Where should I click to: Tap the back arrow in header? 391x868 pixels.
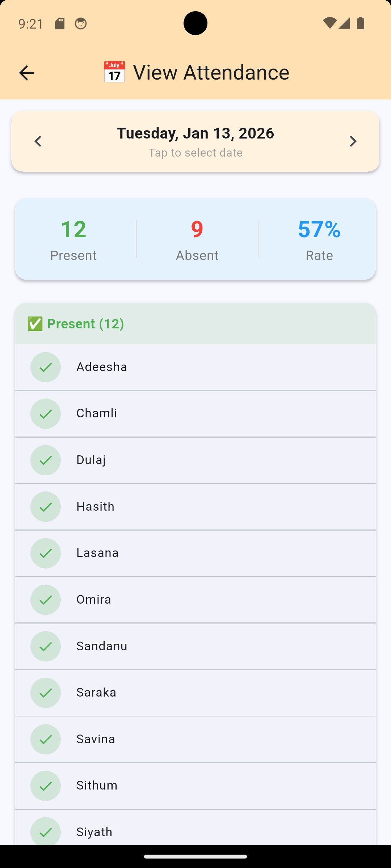(x=26, y=73)
